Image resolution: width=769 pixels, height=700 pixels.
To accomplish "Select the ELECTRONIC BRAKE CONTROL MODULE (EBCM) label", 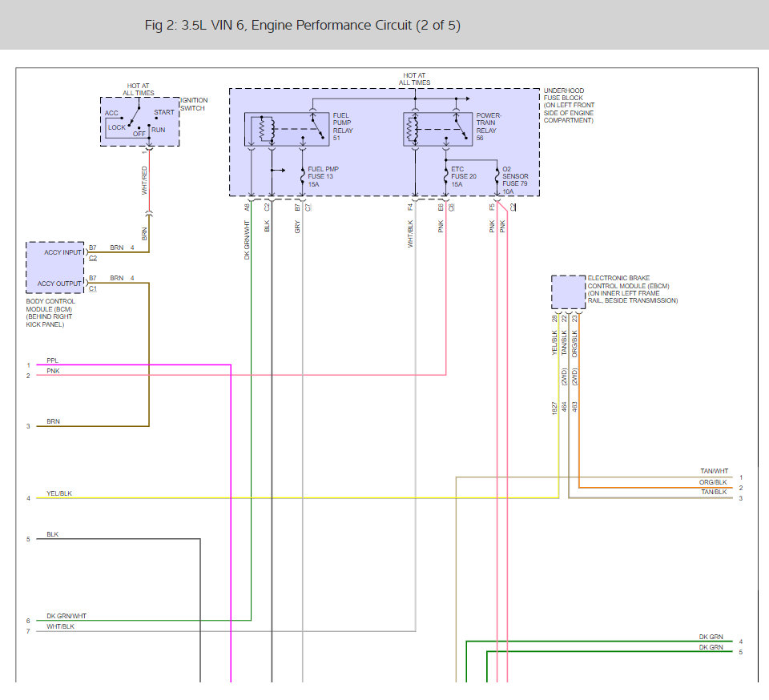I will click(x=632, y=289).
